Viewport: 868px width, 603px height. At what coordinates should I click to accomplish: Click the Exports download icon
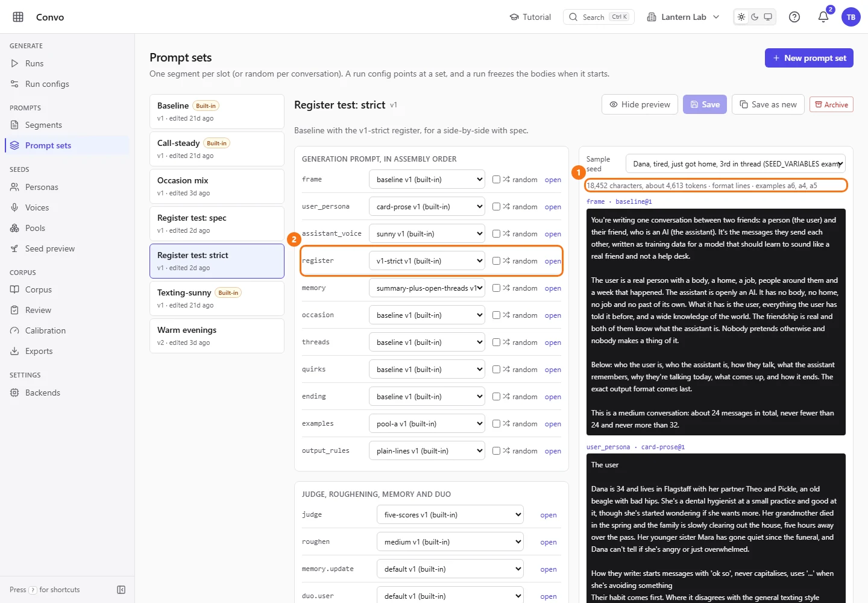[14, 351]
